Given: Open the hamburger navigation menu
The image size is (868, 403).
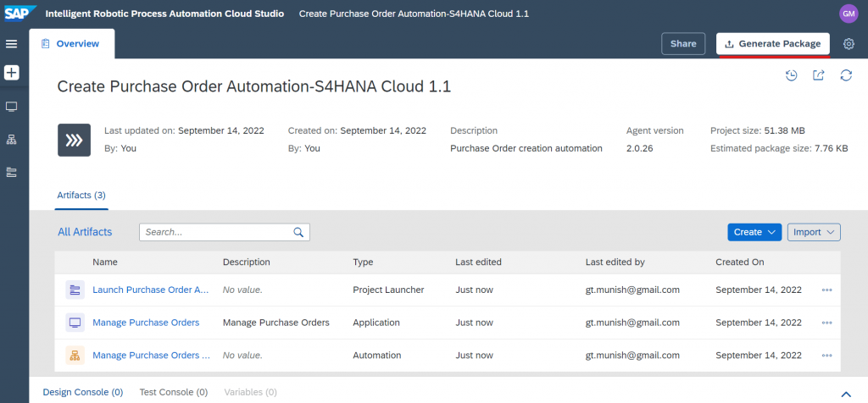Looking at the screenshot, I should tap(11, 44).
